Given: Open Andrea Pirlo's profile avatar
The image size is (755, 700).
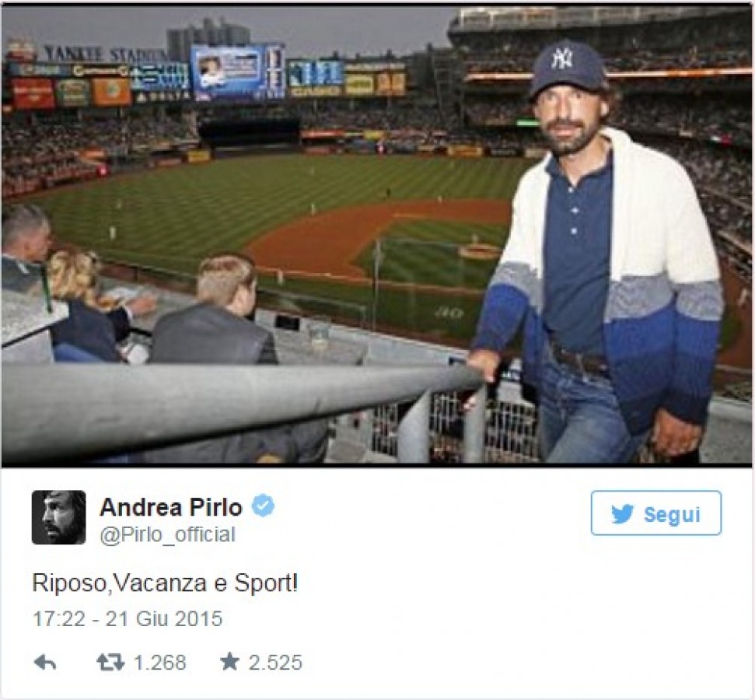Looking at the screenshot, I should tap(59, 517).
